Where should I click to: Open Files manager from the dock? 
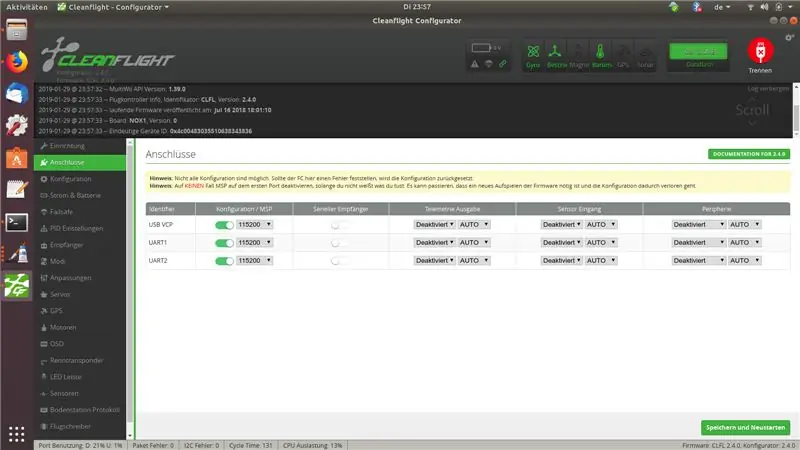coord(16,30)
